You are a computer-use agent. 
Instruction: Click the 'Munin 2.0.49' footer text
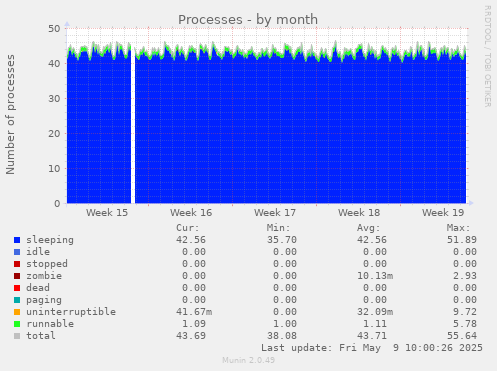pos(248,360)
